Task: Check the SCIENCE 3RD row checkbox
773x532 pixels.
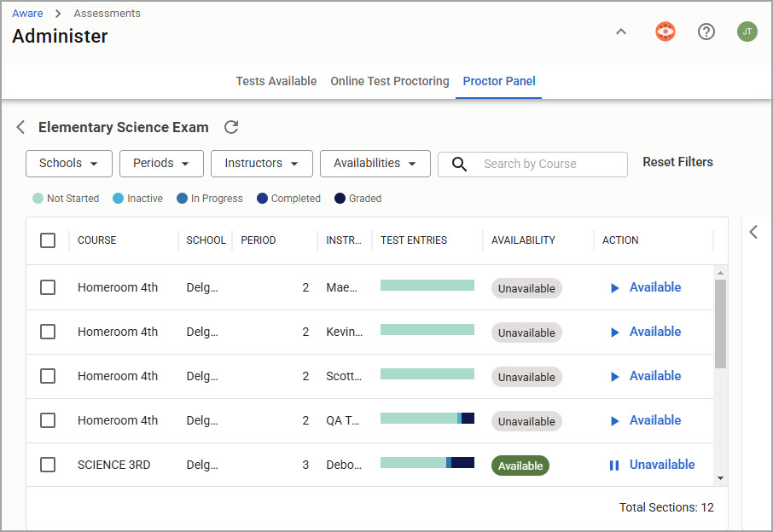Action: (x=48, y=465)
